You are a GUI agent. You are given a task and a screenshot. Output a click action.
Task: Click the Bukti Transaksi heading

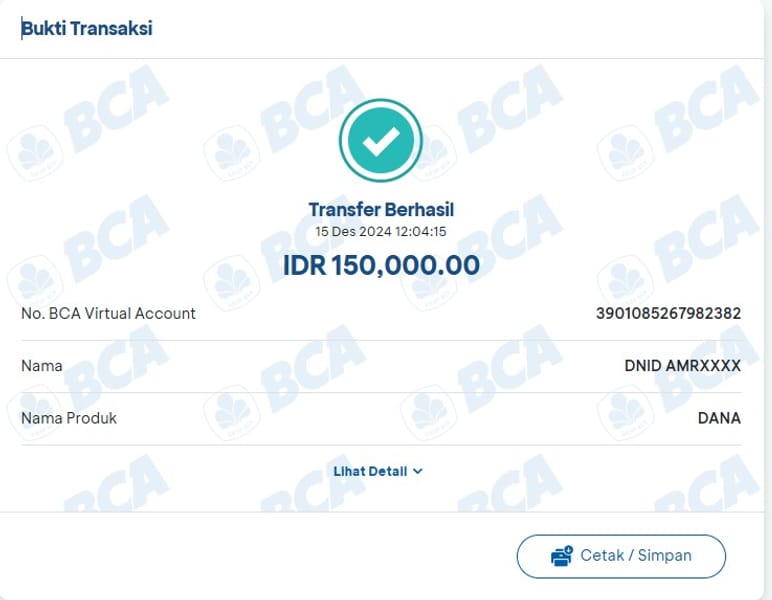coord(88,28)
